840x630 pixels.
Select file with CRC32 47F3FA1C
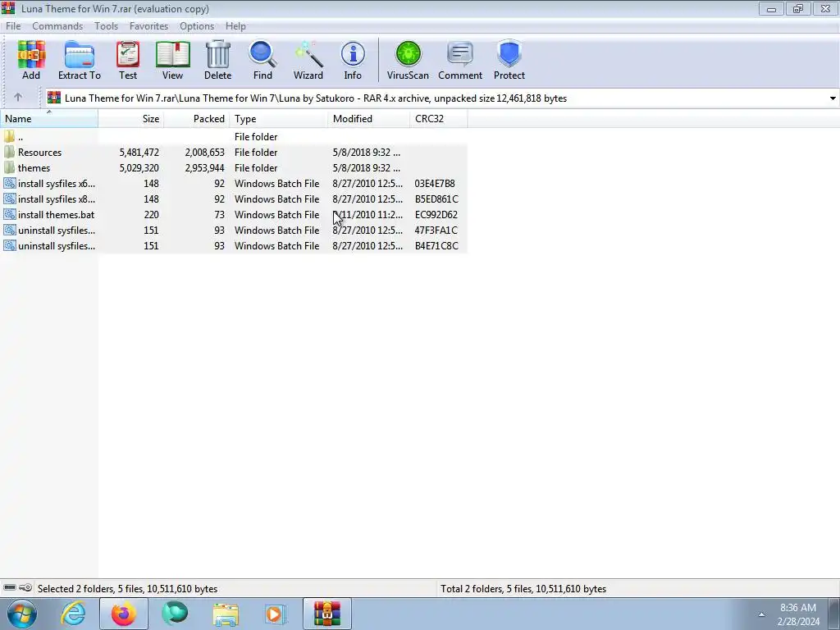(x=234, y=230)
